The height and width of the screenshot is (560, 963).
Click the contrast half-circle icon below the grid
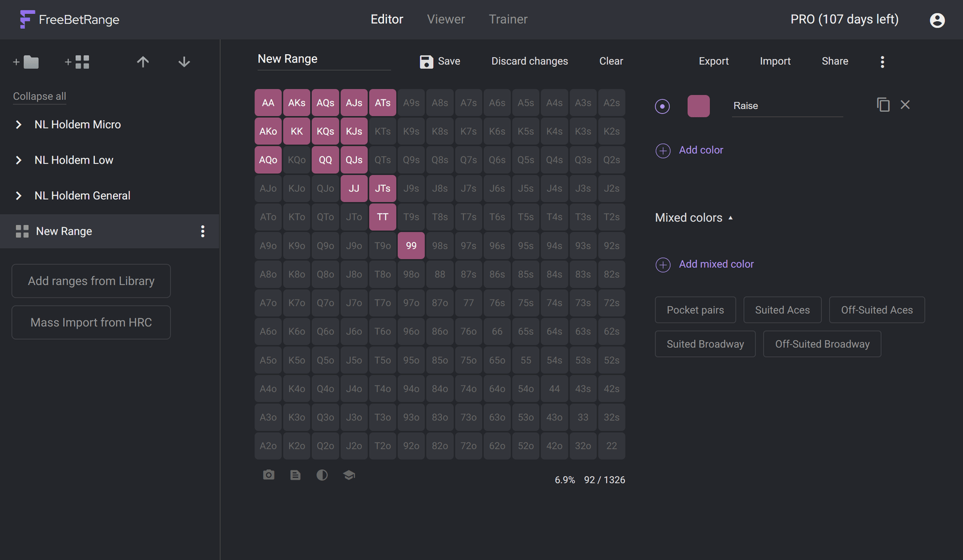point(322,475)
